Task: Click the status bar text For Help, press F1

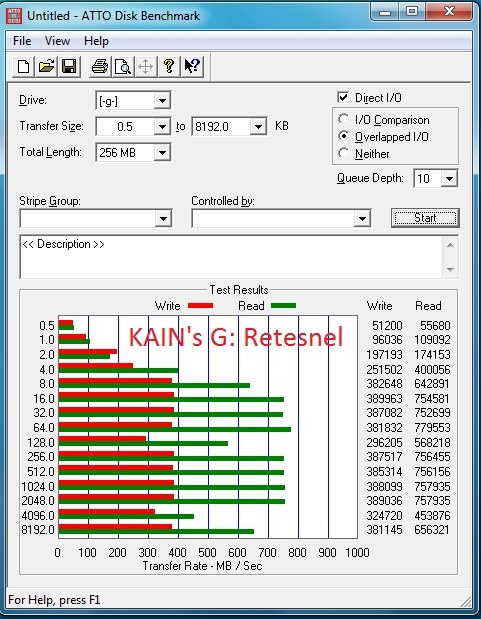Action: pos(54,600)
